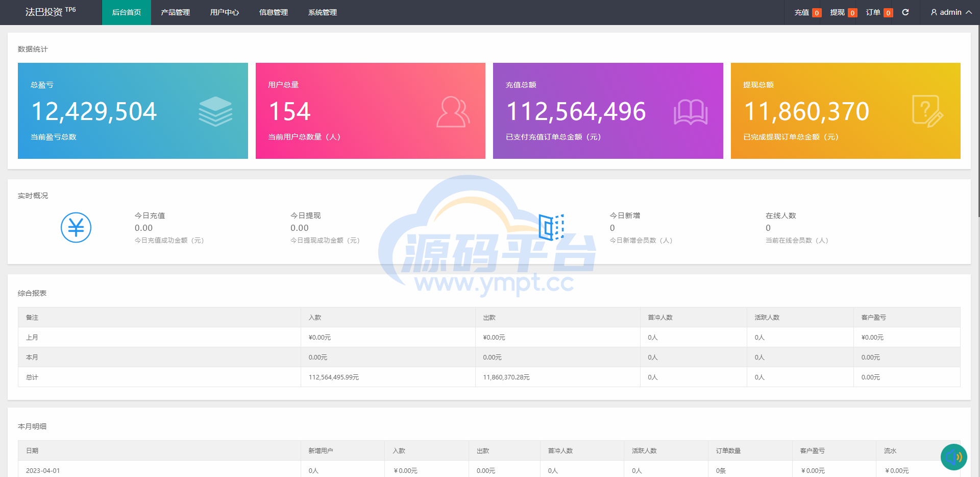980x477 pixels.
Task: Click the 112,564,496 recharge total value
Action: [x=576, y=111]
